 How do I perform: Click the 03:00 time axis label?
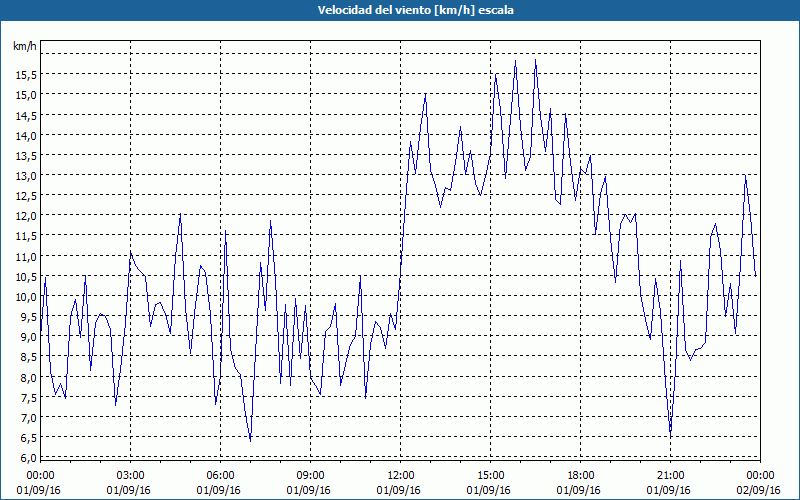130,476
